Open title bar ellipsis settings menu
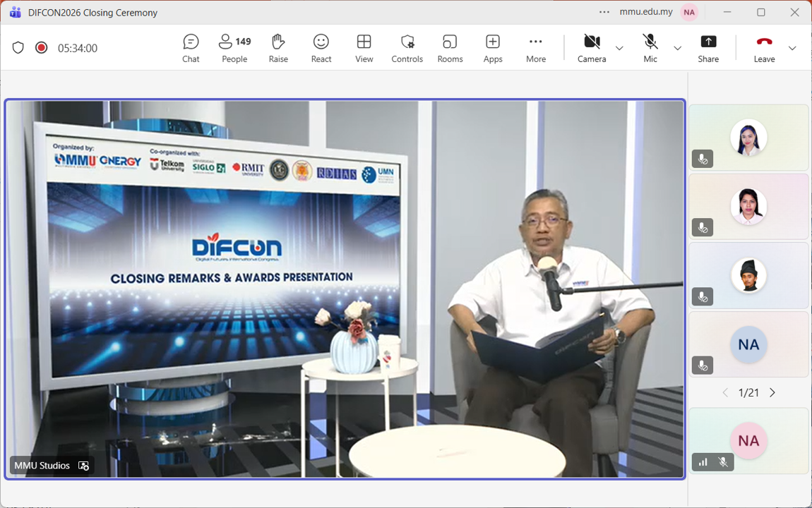The width and height of the screenshot is (812, 508). (604, 12)
